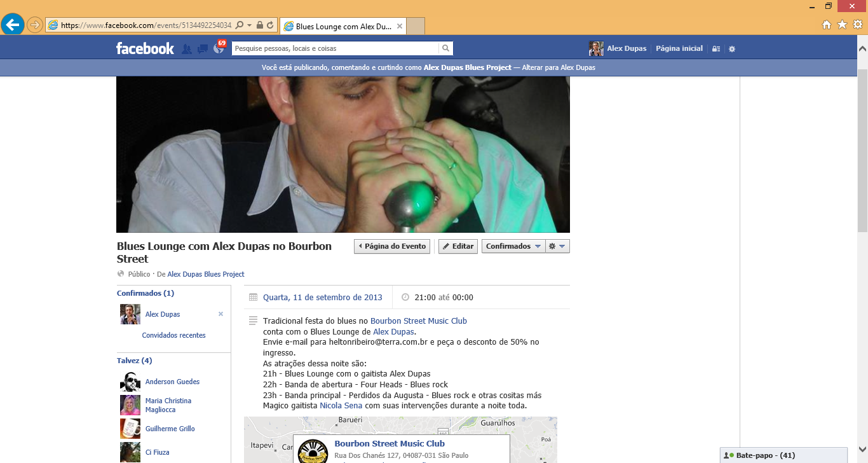Open the Talvez (4) guest list

pyautogui.click(x=135, y=361)
